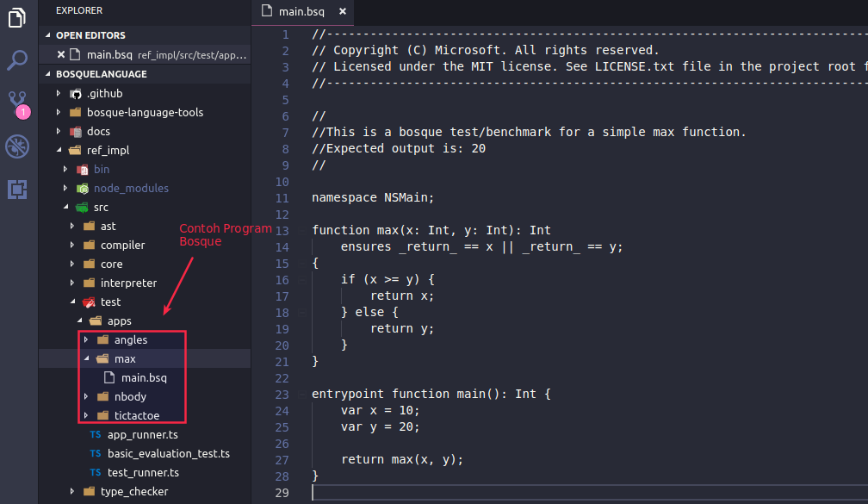Open Source Control with pending change

(x=17, y=103)
